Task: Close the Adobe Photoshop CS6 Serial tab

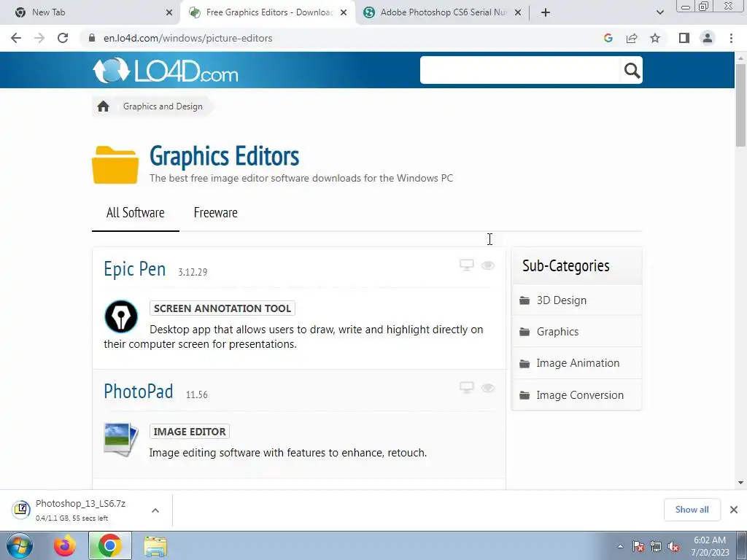Action: pos(518,12)
